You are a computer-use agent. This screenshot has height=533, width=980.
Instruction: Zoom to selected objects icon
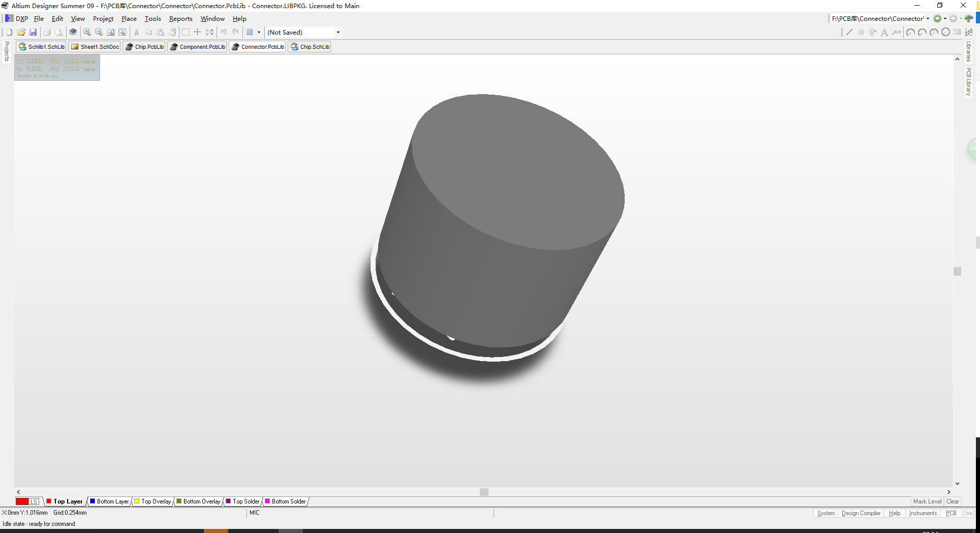(x=122, y=32)
